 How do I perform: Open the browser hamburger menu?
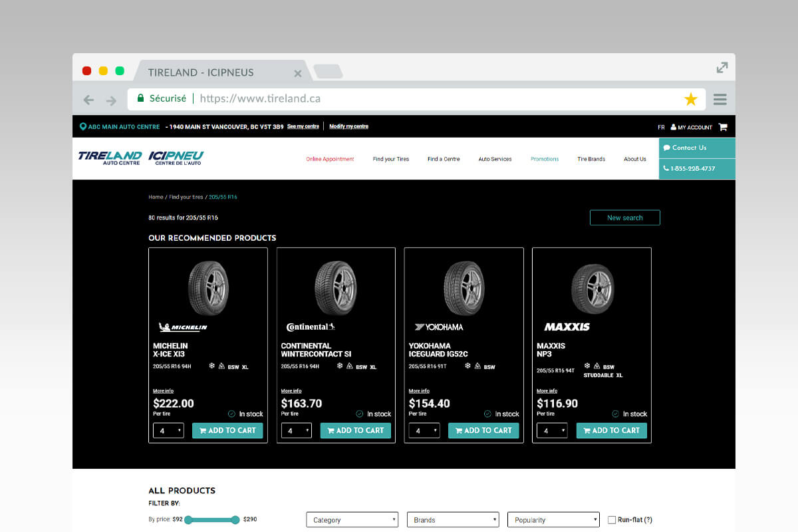pyautogui.click(x=720, y=99)
